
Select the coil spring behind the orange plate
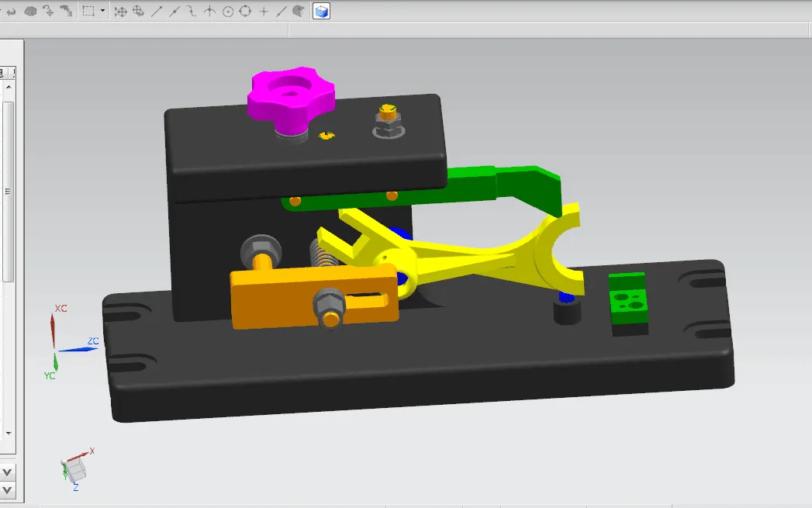point(322,254)
